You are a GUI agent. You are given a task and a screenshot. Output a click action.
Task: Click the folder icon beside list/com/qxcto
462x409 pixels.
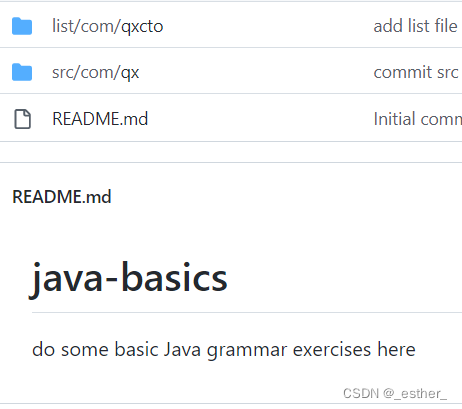(x=22, y=26)
